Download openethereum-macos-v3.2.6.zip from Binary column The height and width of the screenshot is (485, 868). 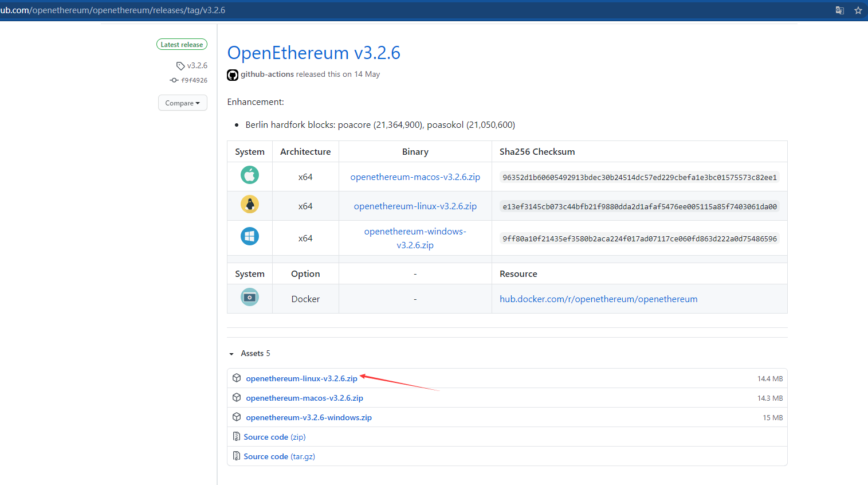click(x=415, y=177)
